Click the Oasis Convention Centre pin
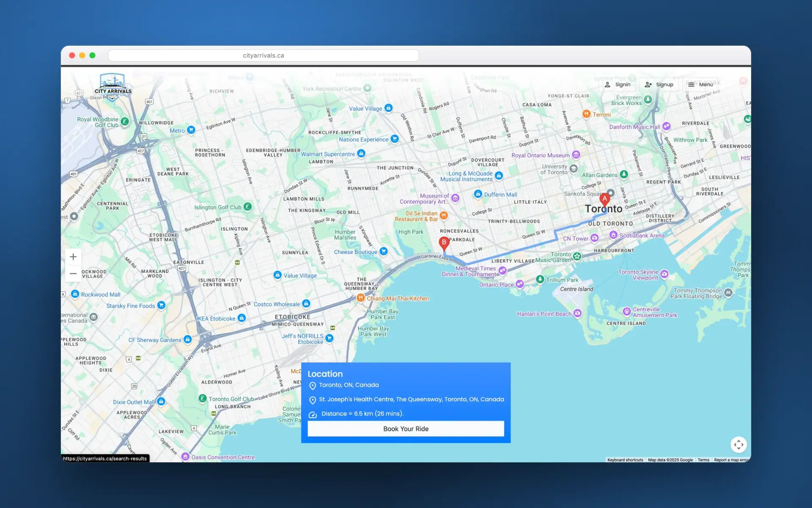Viewport: 812px width, 508px height. (x=185, y=456)
